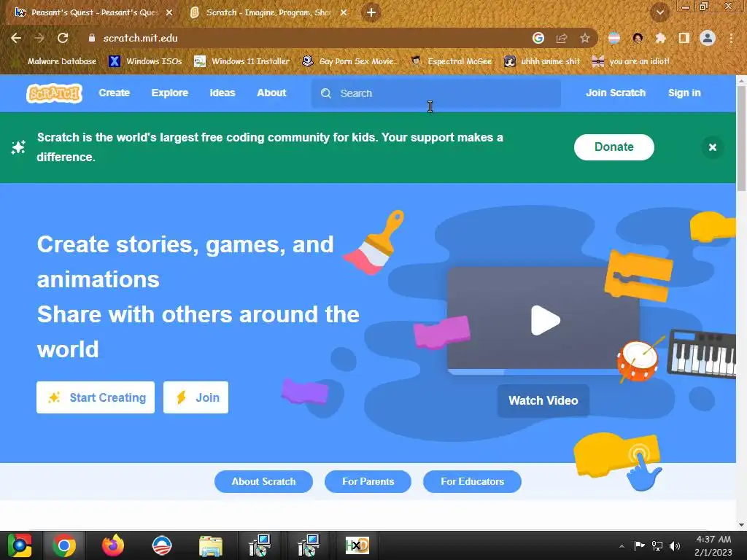747x560 pixels.
Task: Open the About Scratch pill button
Action: point(263,481)
